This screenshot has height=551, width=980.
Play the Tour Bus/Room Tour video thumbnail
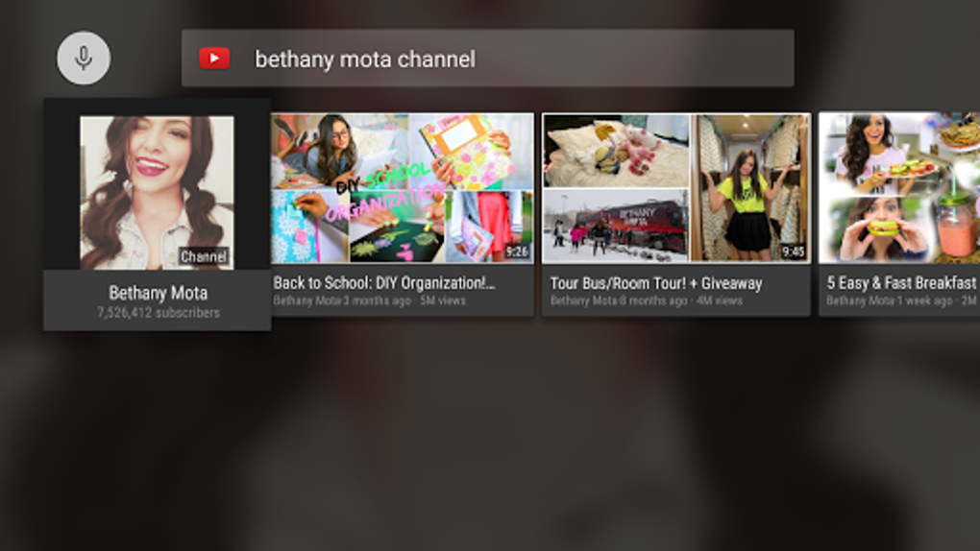click(676, 188)
